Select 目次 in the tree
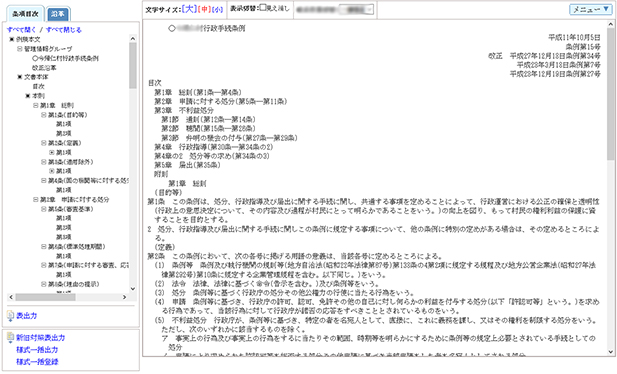 click(x=38, y=86)
